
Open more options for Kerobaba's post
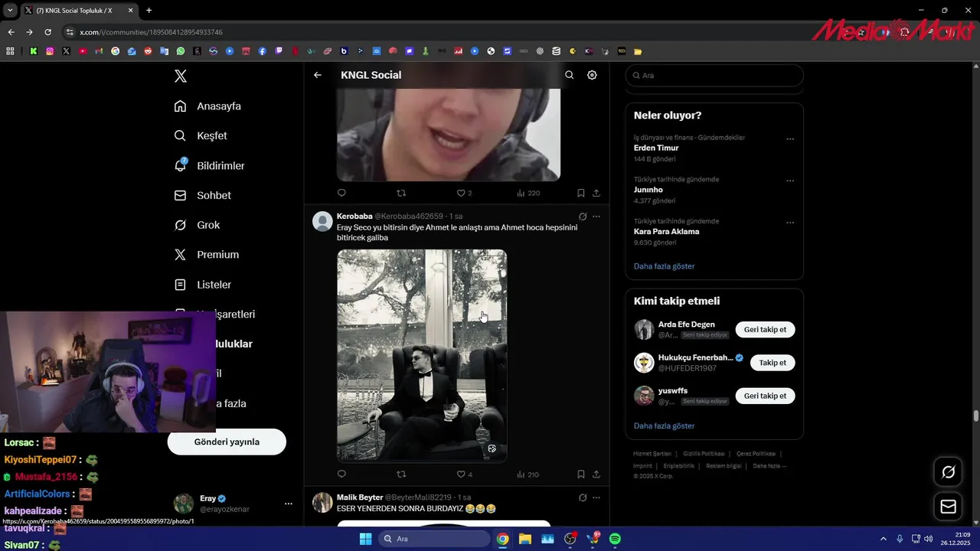point(596,217)
